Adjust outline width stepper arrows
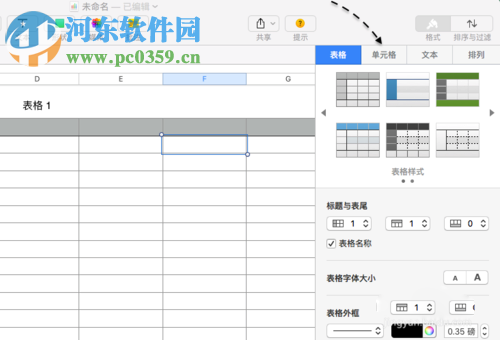 coord(484,331)
